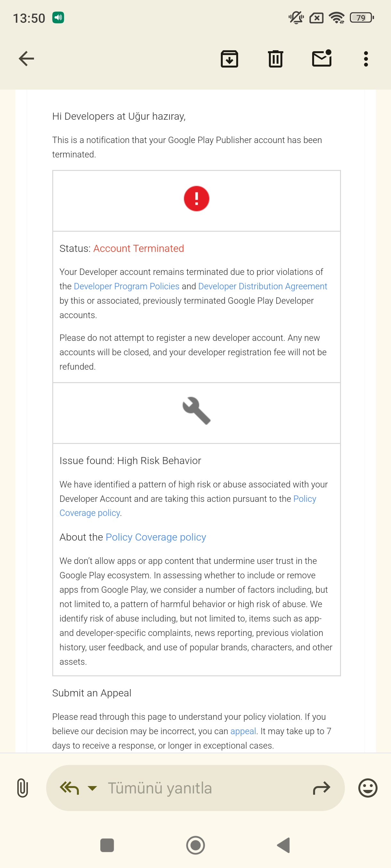Open the emoji reaction picker
The height and width of the screenshot is (868, 391).
point(367,787)
